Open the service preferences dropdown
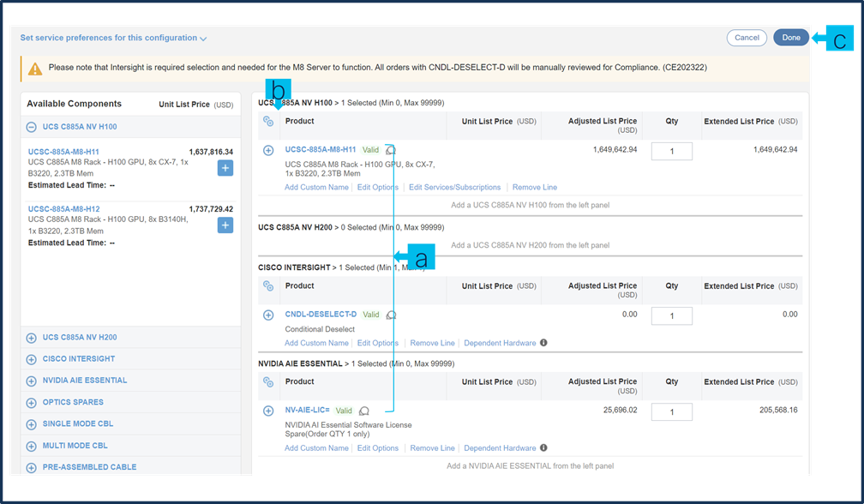The height and width of the screenshot is (504, 864). 113,38
